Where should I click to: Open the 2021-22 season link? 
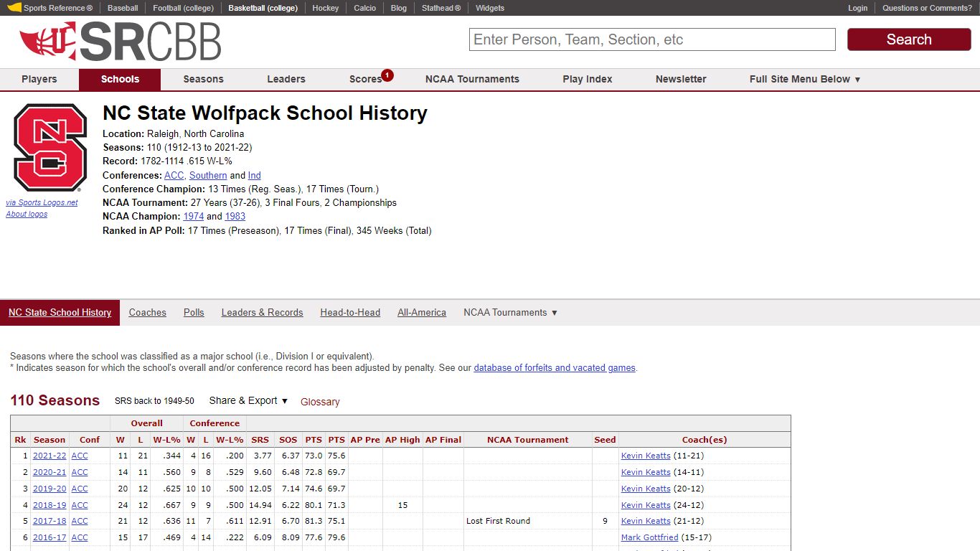pos(50,456)
